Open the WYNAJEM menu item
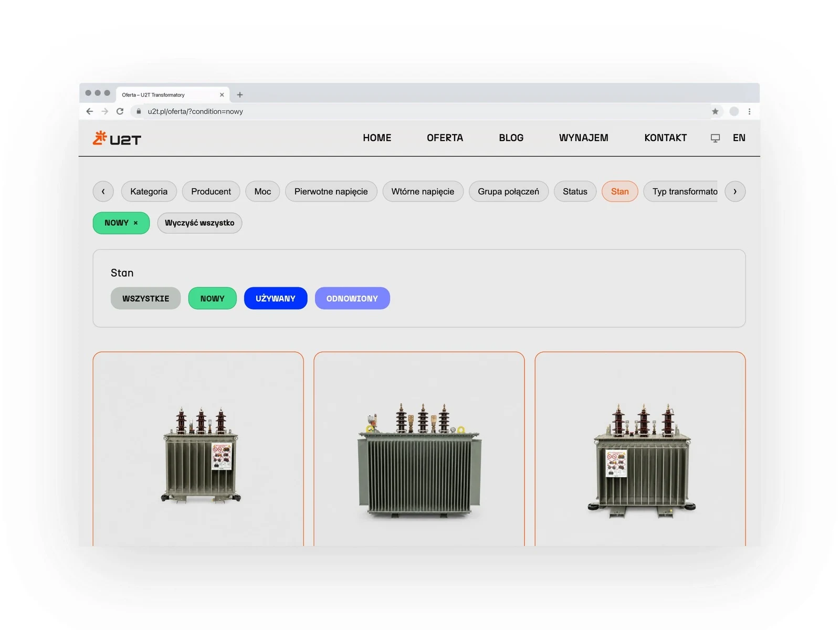This screenshot has width=840, height=630. 584,138
